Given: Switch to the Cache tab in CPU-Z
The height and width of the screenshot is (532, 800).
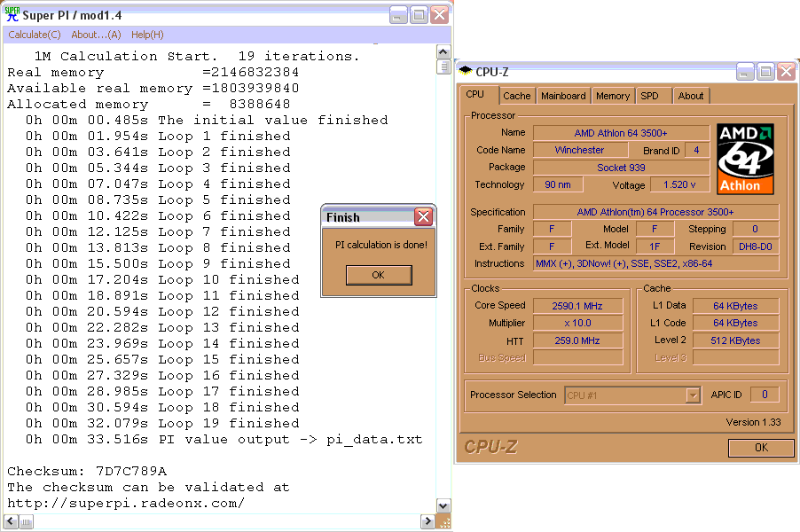Looking at the screenshot, I should [x=517, y=96].
